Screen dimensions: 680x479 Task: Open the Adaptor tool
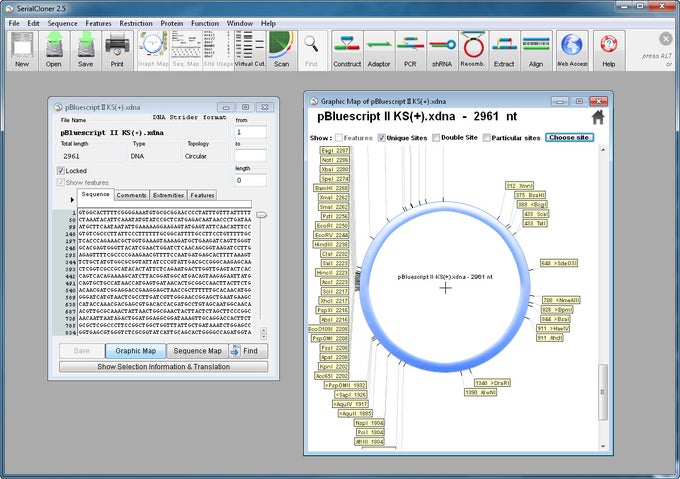coord(379,50)
